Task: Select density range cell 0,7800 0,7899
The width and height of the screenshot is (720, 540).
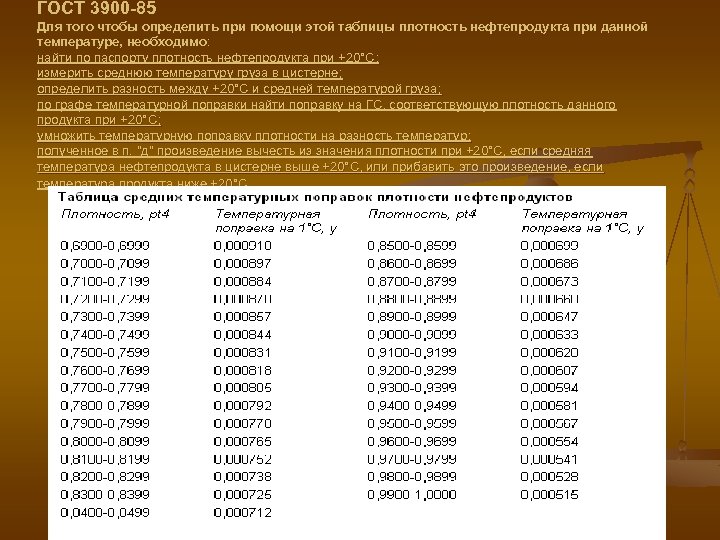Action: point(105,406)
